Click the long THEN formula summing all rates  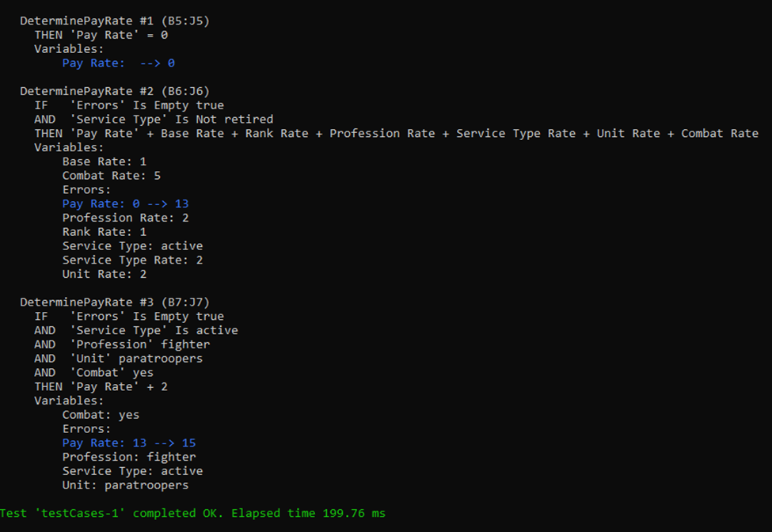click(x=396, y=133)
